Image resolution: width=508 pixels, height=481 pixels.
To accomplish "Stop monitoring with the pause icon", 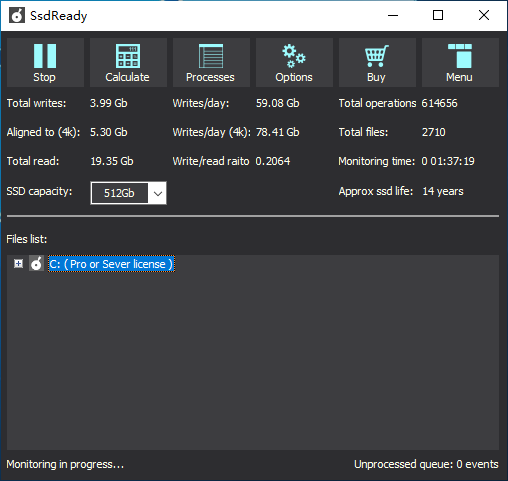I will 45,56.
